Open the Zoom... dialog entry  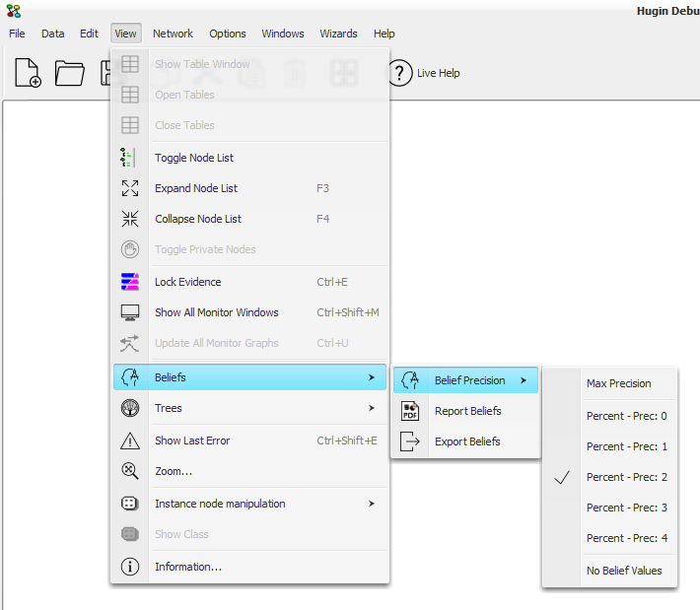point(250,471)
